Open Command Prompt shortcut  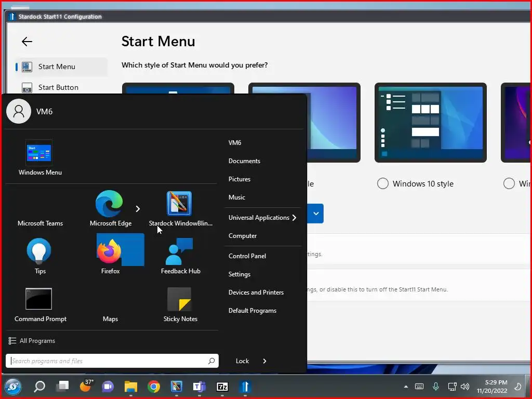point(40,304)
